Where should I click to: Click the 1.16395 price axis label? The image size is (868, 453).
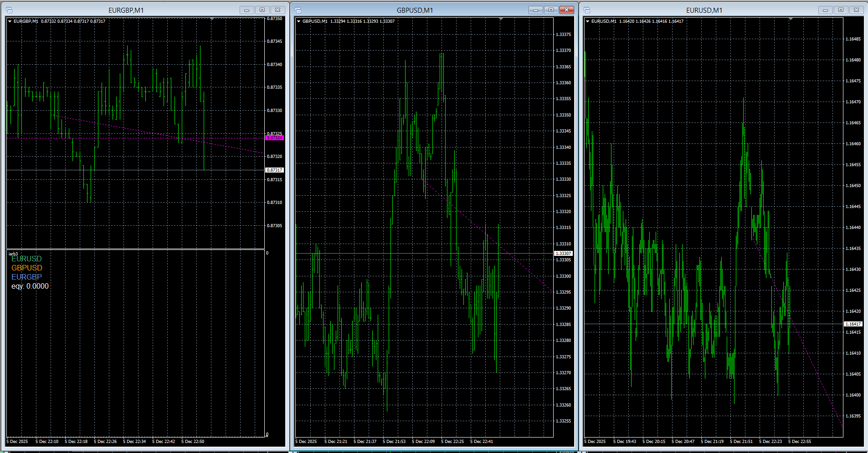[x=853, y=416]
